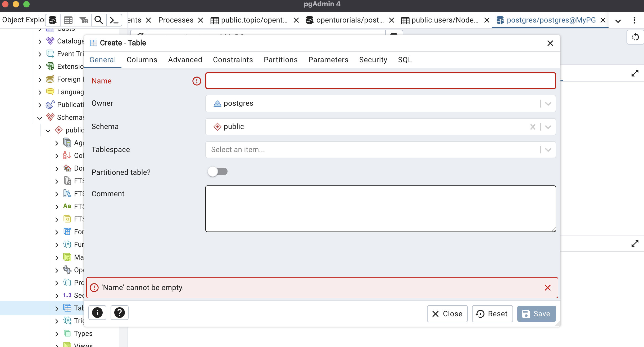Open the Constraints tab
Screen dimensions: 644x347
pos(233,60)
